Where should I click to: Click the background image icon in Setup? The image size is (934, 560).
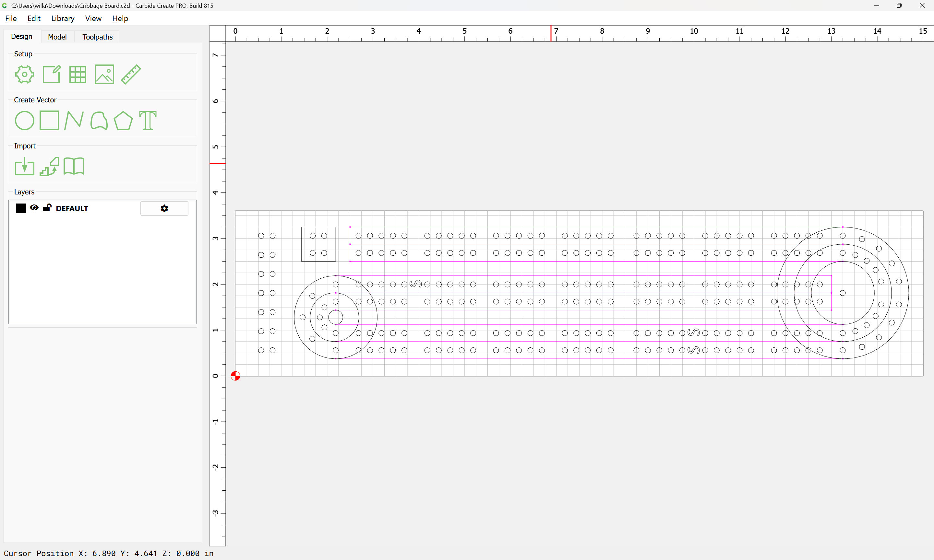[104, 74]
